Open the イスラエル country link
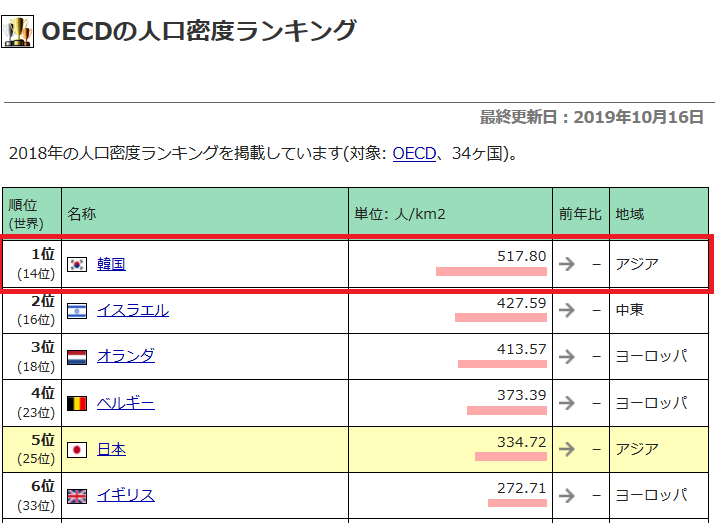The height and width of the screenshot is (525, 715). [133, 311]
